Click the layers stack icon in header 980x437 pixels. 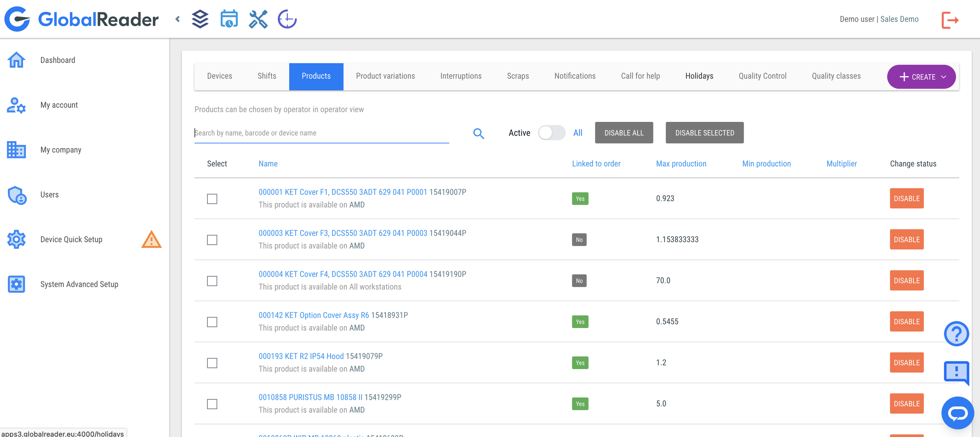click(x=200, y=19)
